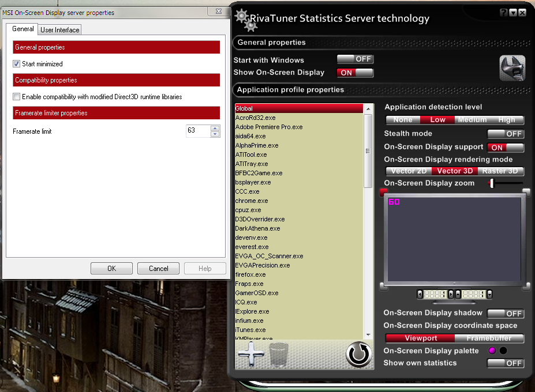Snap OSD to bottom-right preview corner

point(526,287)
